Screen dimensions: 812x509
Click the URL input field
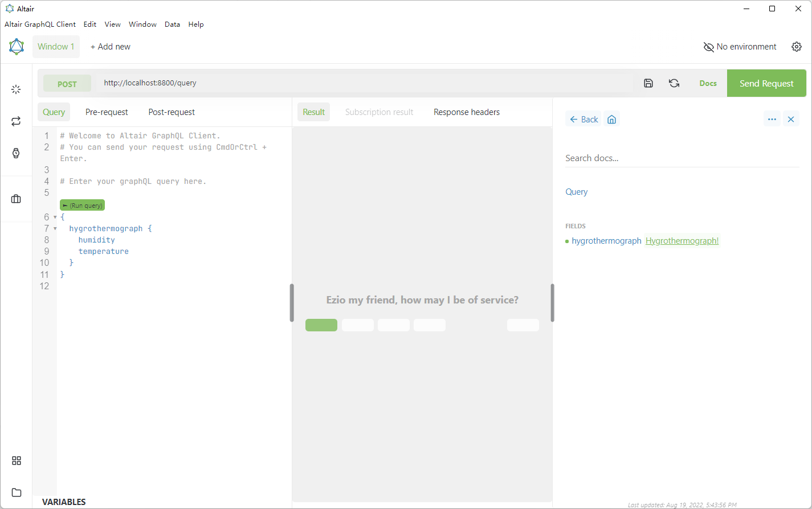[x=365, y=83]
